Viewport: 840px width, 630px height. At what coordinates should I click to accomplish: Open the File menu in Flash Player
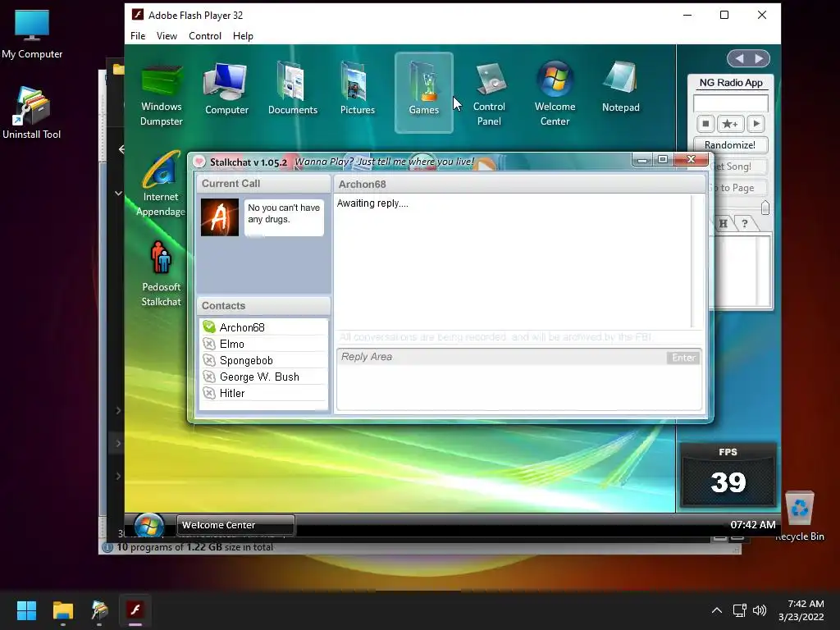click(138, 36)
